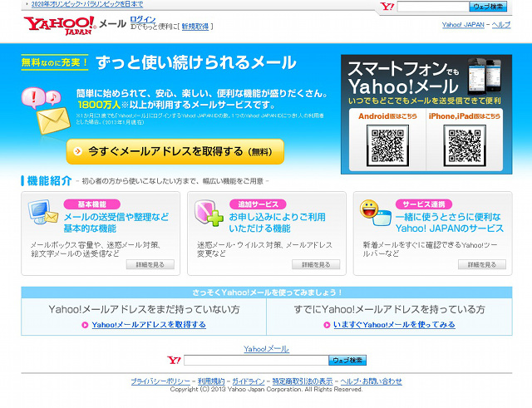Click the orange arrow icon on the yellow signup button
The image size is (532, 408).
[77, 151]
